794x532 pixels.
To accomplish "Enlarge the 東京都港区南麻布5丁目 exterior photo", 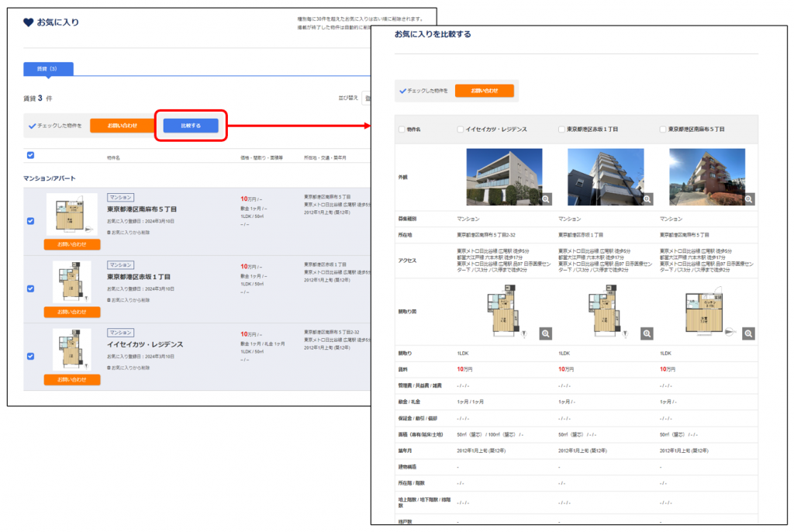I will [748, 199].
